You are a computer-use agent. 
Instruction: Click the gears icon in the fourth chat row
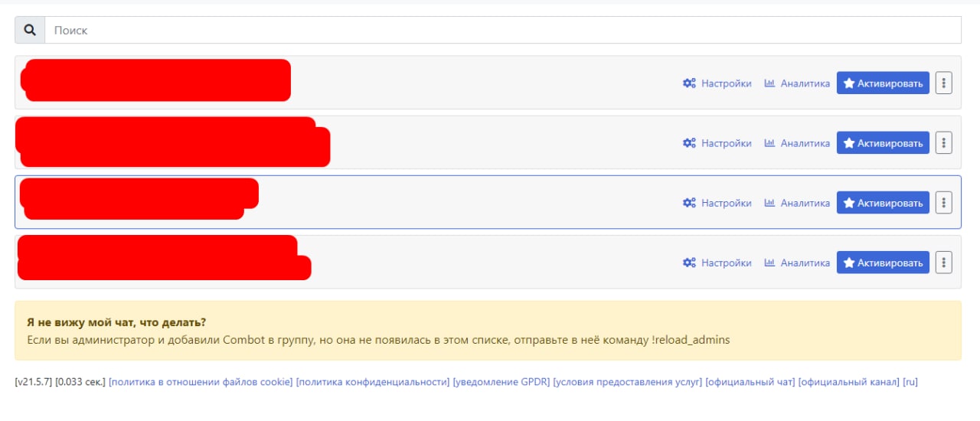point(689,263)
